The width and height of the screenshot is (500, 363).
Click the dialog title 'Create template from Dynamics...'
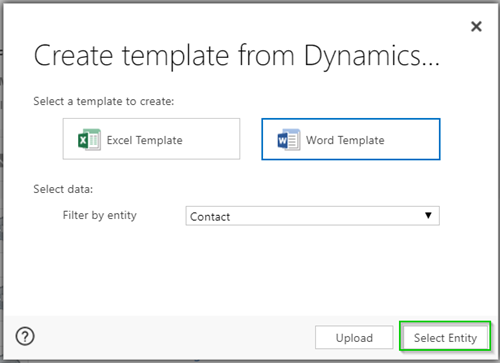[237, 56]
